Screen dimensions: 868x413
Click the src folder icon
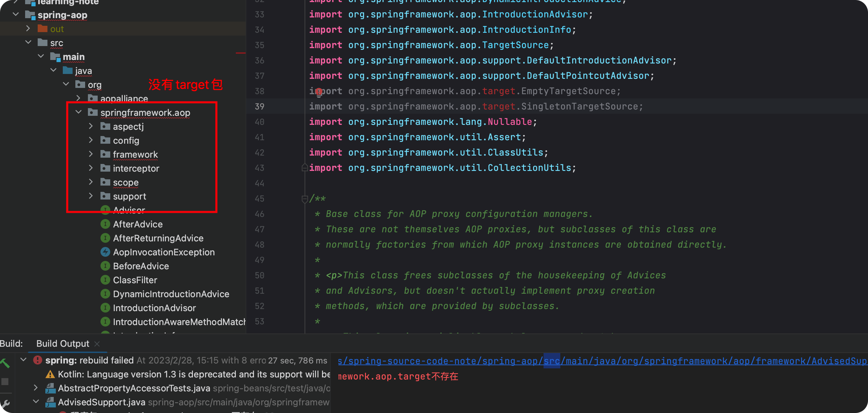43,43
